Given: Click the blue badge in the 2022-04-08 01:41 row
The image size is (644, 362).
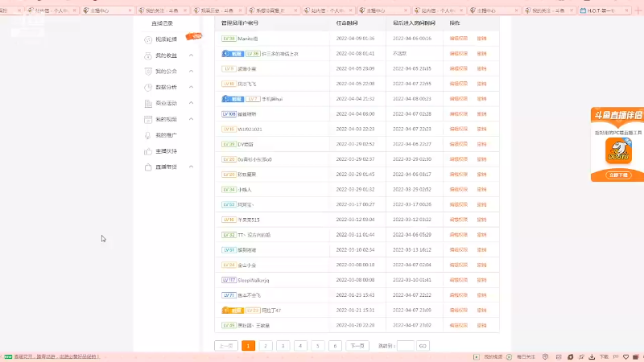Looking at the screenshot, I should (x=233, y=54).
